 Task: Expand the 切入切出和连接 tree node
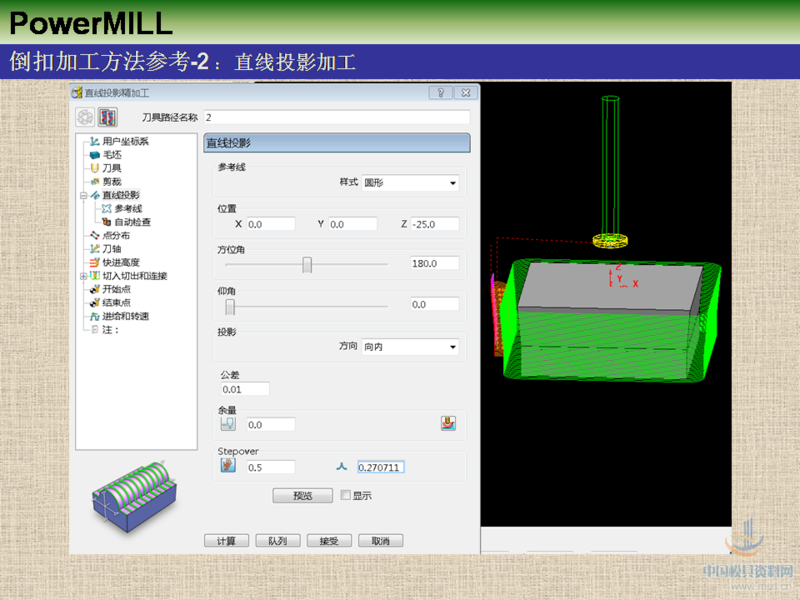point(83,276)
